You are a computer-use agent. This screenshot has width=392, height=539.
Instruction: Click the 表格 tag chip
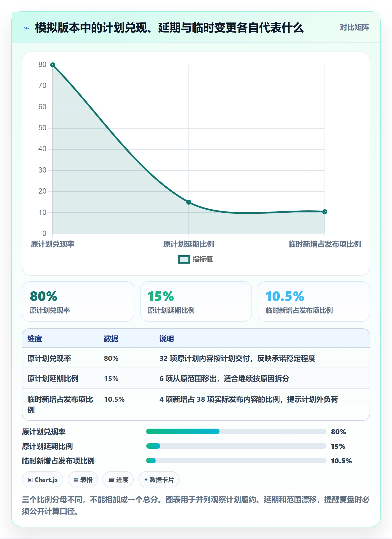[x=83, y=480]
